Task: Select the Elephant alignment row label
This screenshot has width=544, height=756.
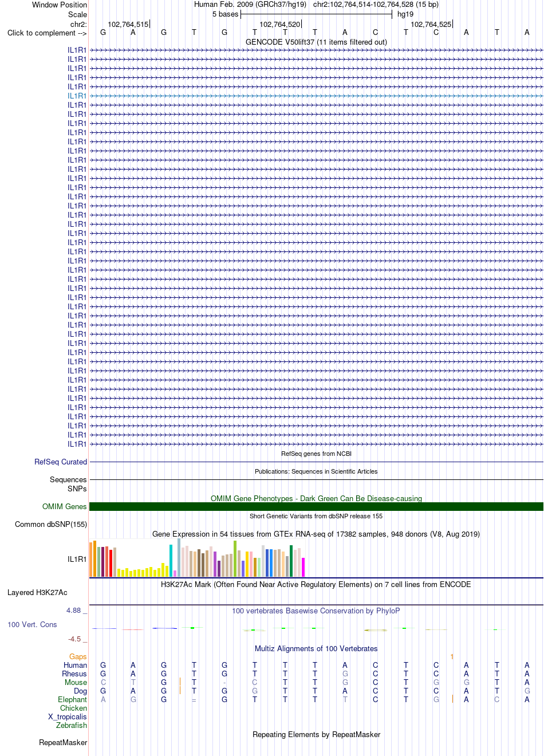Action: click(x=72, y=699)
